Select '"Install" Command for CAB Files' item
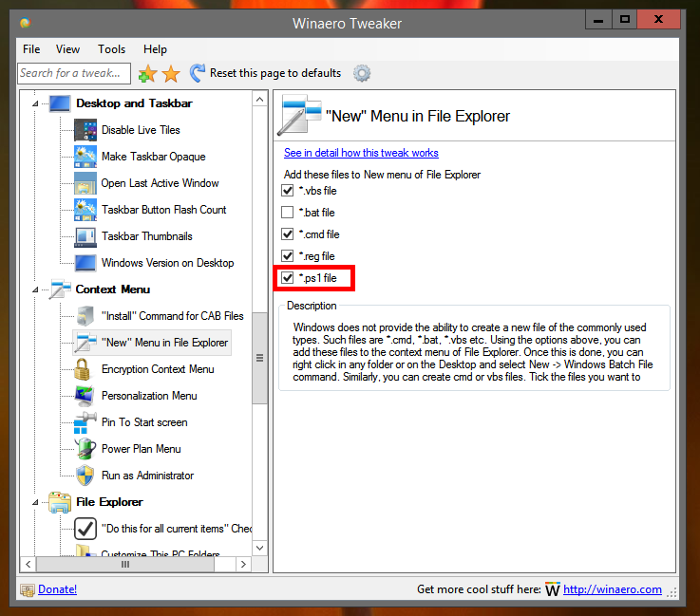The height and width of the screenshot is (616, 700). [x=172, y=316]
